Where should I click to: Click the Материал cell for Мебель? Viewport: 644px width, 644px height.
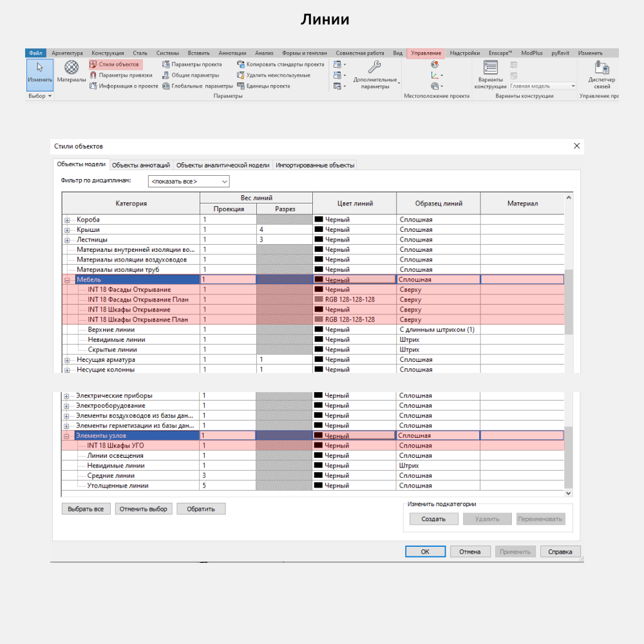pyautogui.click(x=522, y=279)
